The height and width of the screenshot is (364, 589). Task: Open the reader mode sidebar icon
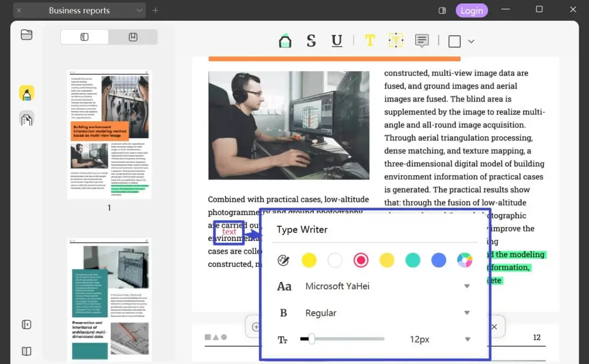point(26,35)
